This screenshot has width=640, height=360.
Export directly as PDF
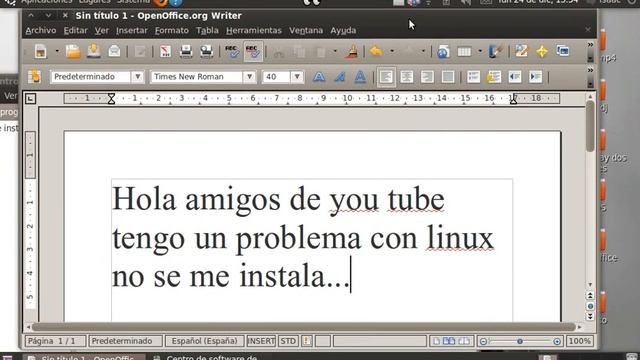[165, 52]
